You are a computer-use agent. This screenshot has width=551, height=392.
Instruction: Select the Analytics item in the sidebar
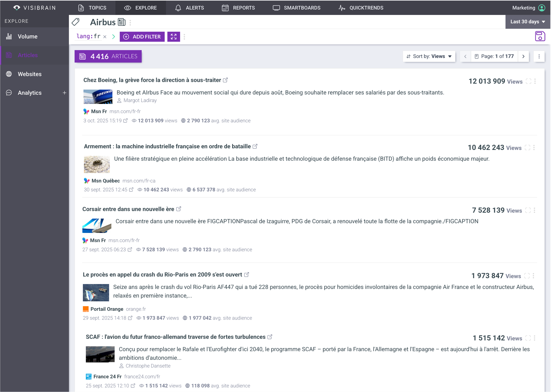click(29, 93)
